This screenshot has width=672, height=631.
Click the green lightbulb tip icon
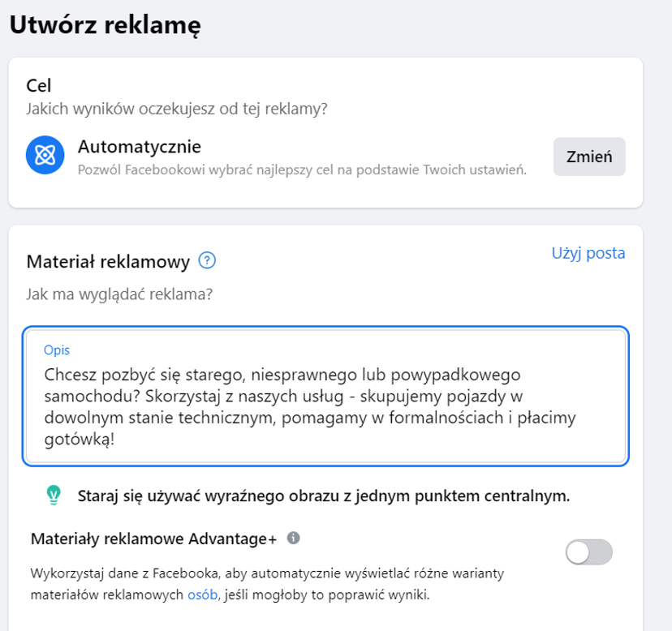click(x=54, y=496)
